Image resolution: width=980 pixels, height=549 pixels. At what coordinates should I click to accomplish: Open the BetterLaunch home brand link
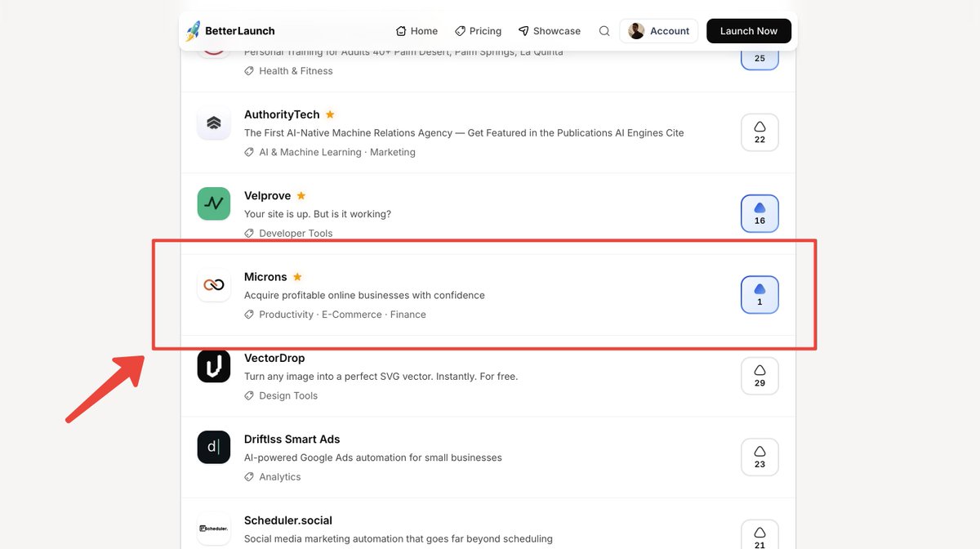(x=230, y=31)
